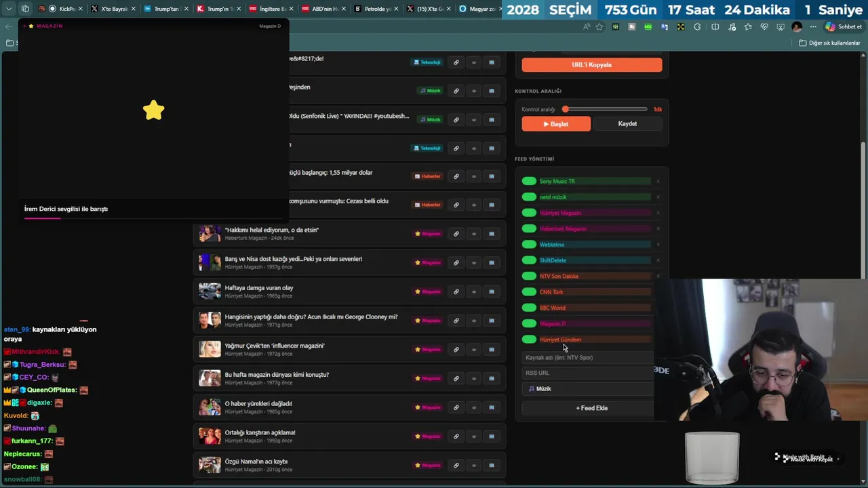The height and width of the screenshot is (488, 868).
Task: Open "Diğer sık kullanılanlar" favorites folder
Action: coord(829,43)
